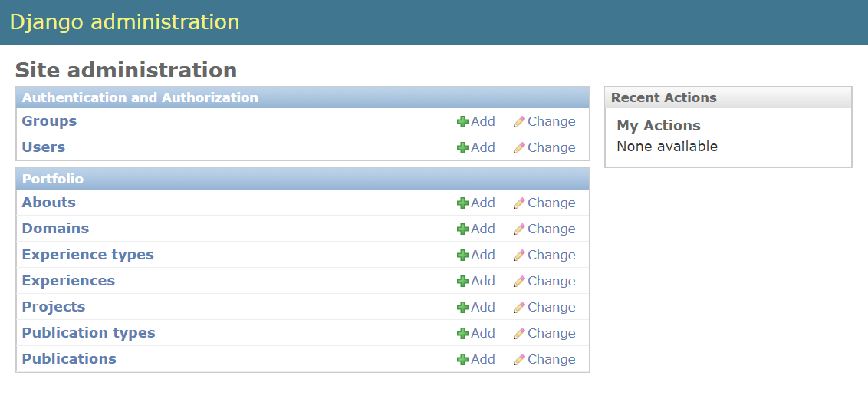868x399 pixels.
Task: Go to the Abouts list
Action: [49, 203]
